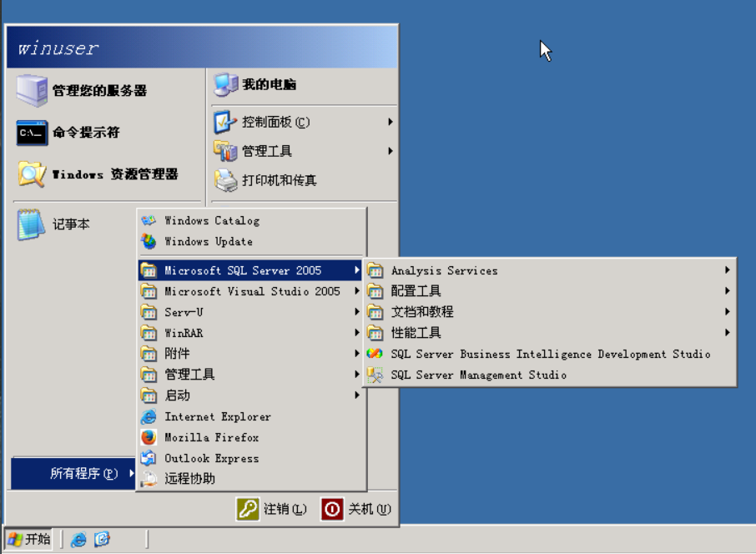Viewport: 756px width, 554px height.
Task: Click the Internet Explorer quick launch taskbar icon
Action: (78, 539)
